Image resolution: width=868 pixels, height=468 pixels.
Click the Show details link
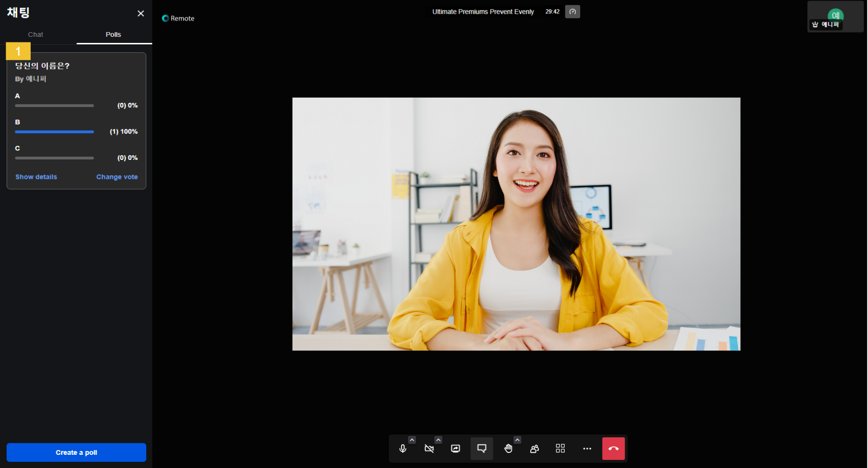(36, 177)
